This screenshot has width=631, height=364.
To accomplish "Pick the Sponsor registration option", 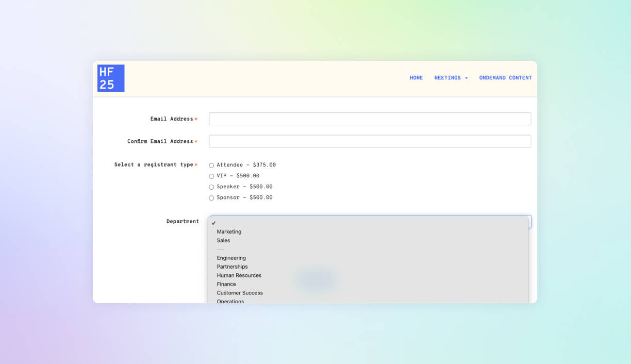I will click(x=211, y=197).
